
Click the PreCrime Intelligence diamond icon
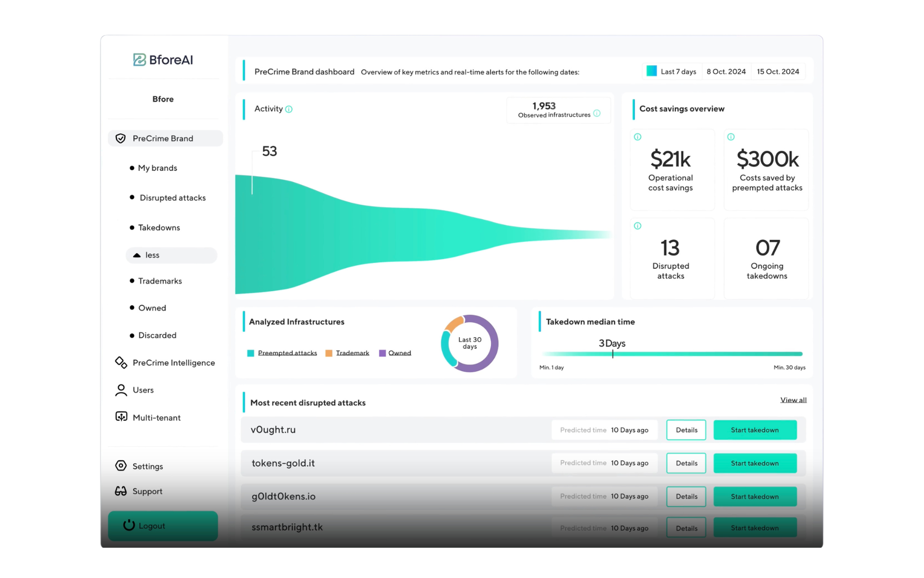pyautogui.click(x=121, y=363)
